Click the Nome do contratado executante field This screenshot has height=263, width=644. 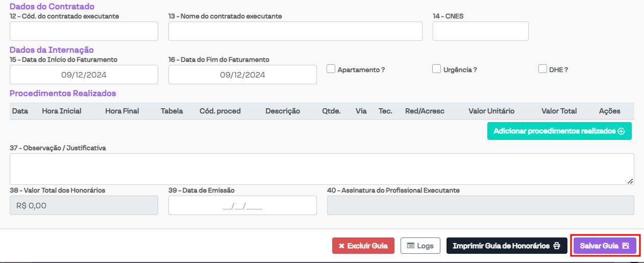(x=295, y=32)
